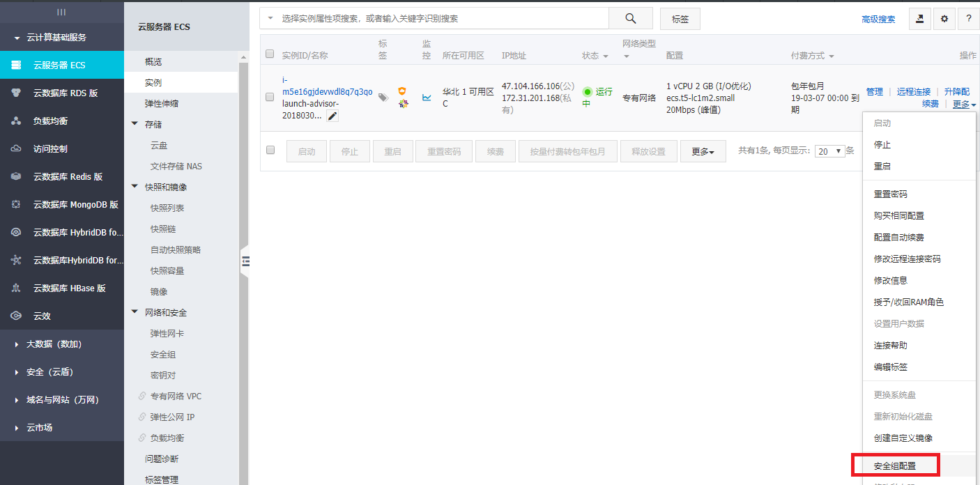Open 高级搜索 link
The height and width of the screenshot is (485, 980).
point(879,20)
